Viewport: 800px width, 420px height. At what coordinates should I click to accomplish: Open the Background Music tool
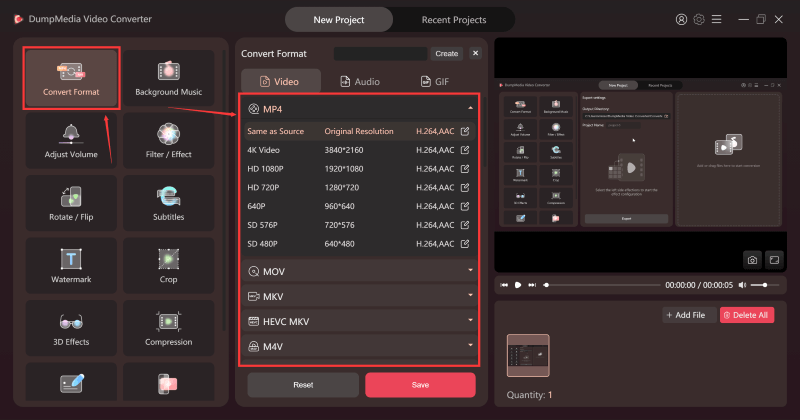168,78
